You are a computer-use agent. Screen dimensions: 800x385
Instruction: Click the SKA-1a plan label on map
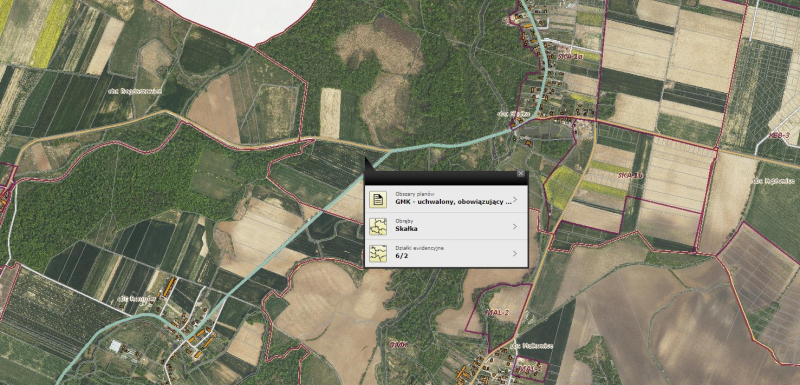(x=570, y=57)
